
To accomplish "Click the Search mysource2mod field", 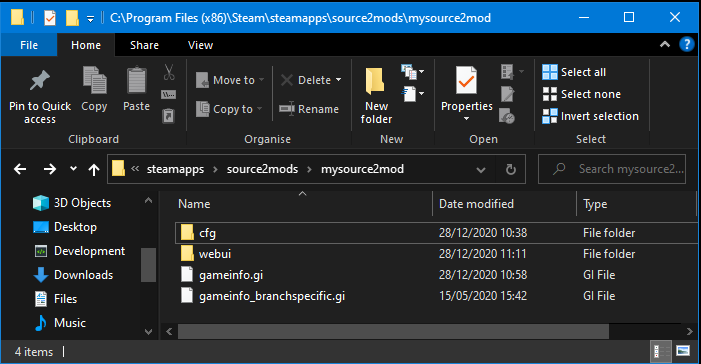I will pos(612,169).
